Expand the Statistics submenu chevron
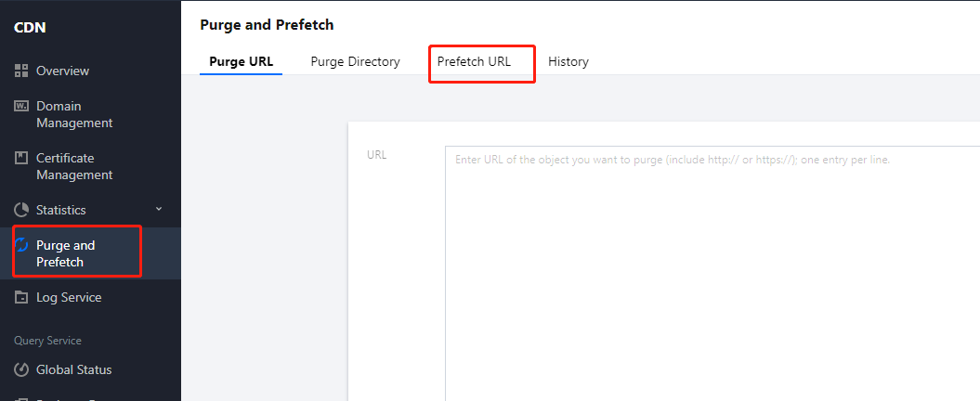The height and width of the screenshot is (401, 980). pos(158,210)
